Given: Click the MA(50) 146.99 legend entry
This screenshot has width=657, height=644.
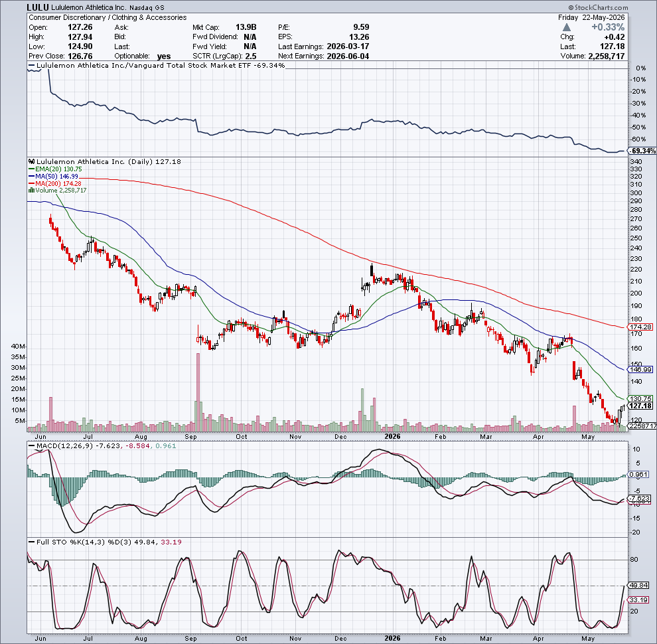Looking at the screenshot, I should [53, 176].
